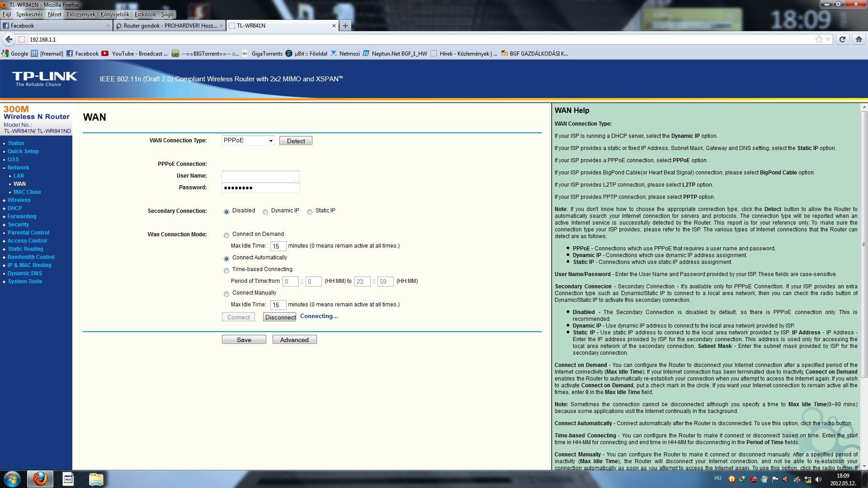
Task: Bookmark this page with the star icon
Action: coord(819,39)
